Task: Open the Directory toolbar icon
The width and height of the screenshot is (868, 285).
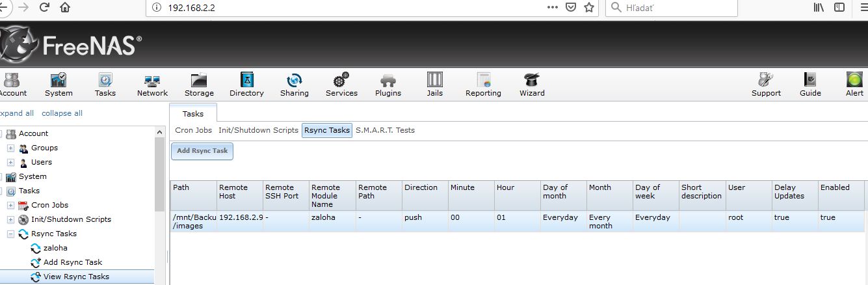Action: tap(247, 80)
